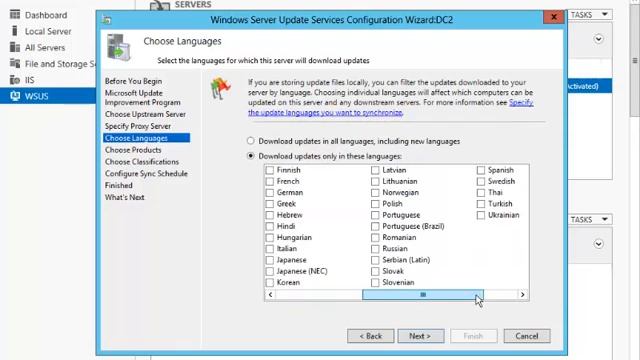
Task: Enable German language checkbox
Action: tap(270, 192)
